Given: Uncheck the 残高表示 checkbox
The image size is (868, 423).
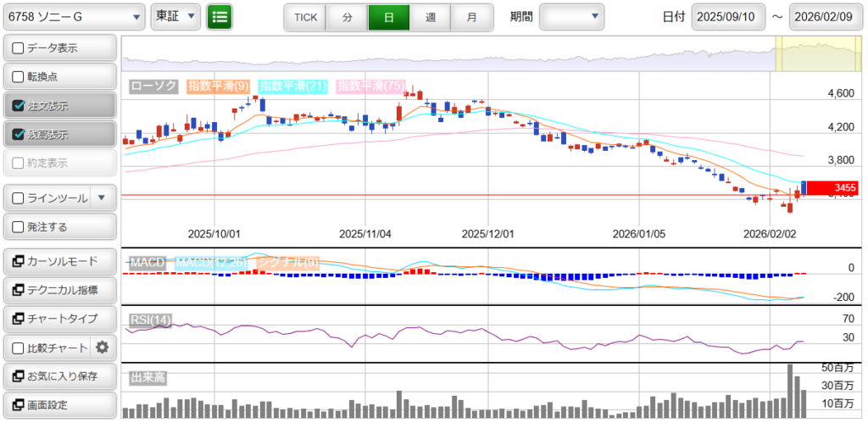Looking at the screenshot, I should (19, 135).
